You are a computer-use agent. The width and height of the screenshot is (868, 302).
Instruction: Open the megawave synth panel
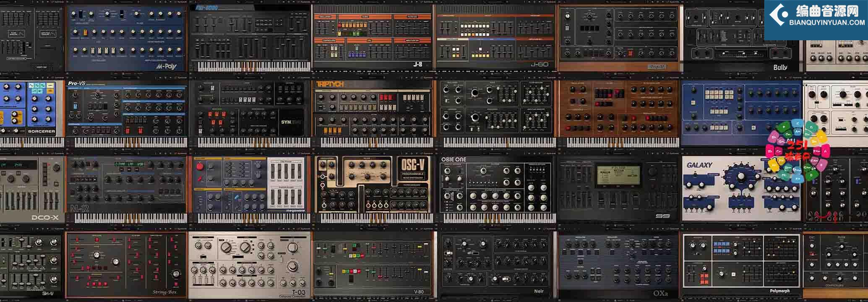[250, 190]
